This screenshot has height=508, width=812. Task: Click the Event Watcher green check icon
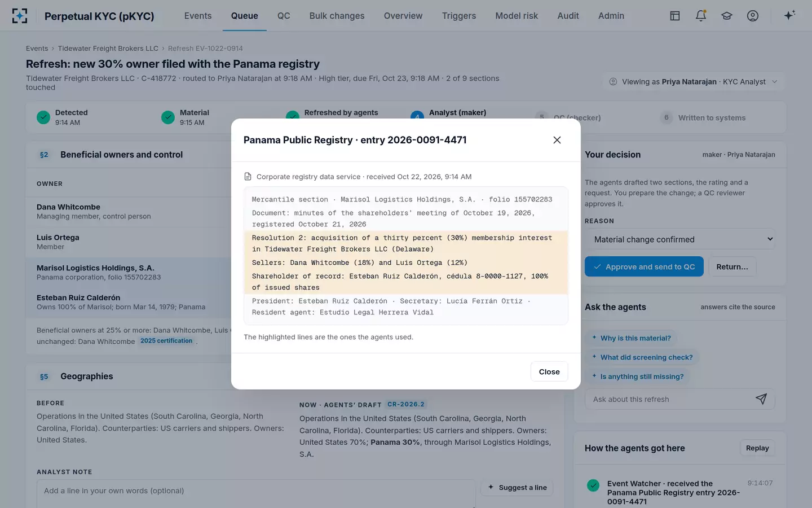[x=593, y=485]
